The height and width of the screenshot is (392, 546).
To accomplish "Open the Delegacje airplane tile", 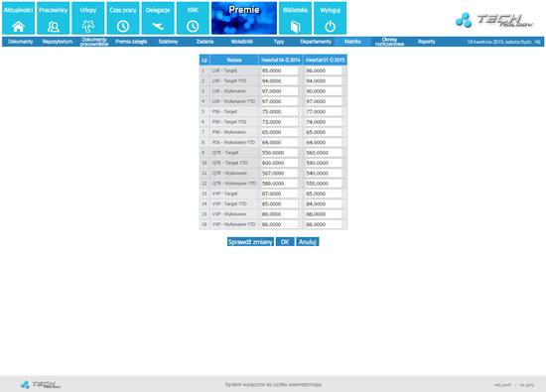I will tap(158, 18).
